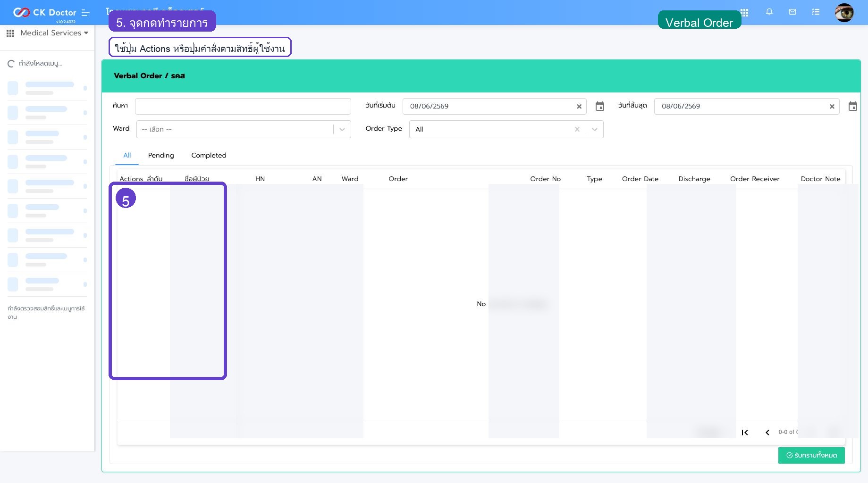This screenshot has height=483, width=868.
Task: Focus the ค้นหา search field
Action: coord(243,106)
